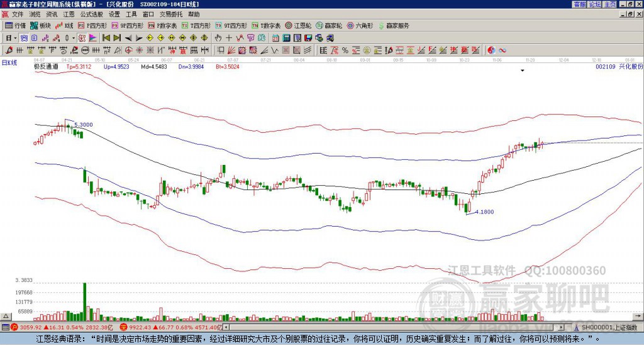Click the 5.3000 high price marker
The width and height of the screenshot is (644, 345).
click(x=84, y=125)
